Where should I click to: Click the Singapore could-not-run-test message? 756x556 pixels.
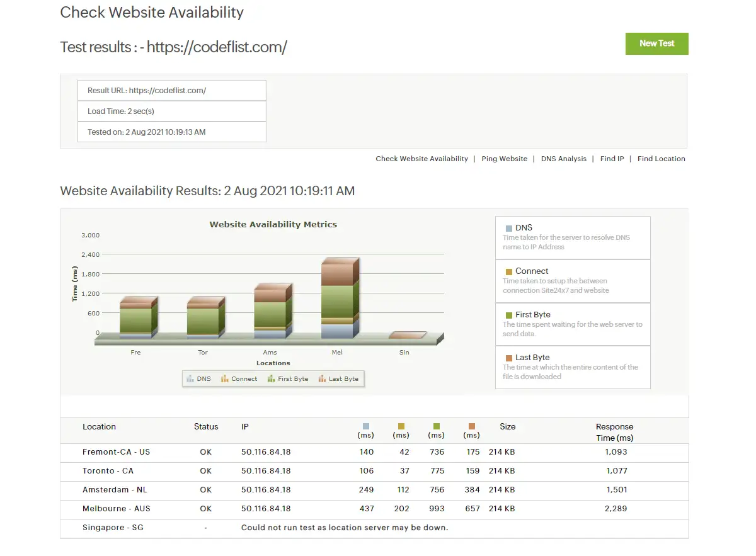345,528
